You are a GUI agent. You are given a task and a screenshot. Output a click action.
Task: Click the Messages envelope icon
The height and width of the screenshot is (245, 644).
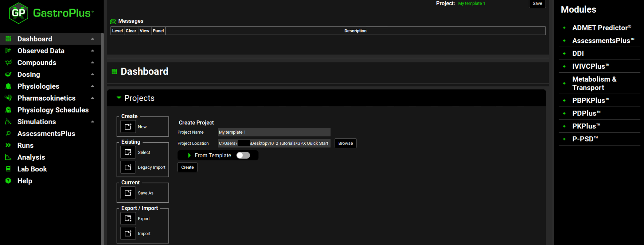(x=113, y=21)
